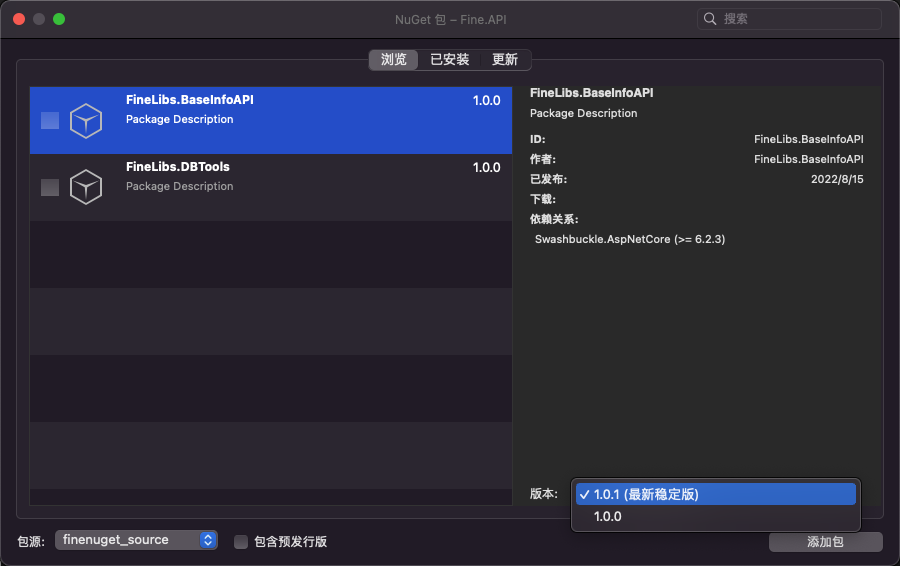Image resolution: width=900 pixels, height=566 pixels.
Task: Select the FineLibs.DBTools title in the package list
Action: (x=177, y=167)
